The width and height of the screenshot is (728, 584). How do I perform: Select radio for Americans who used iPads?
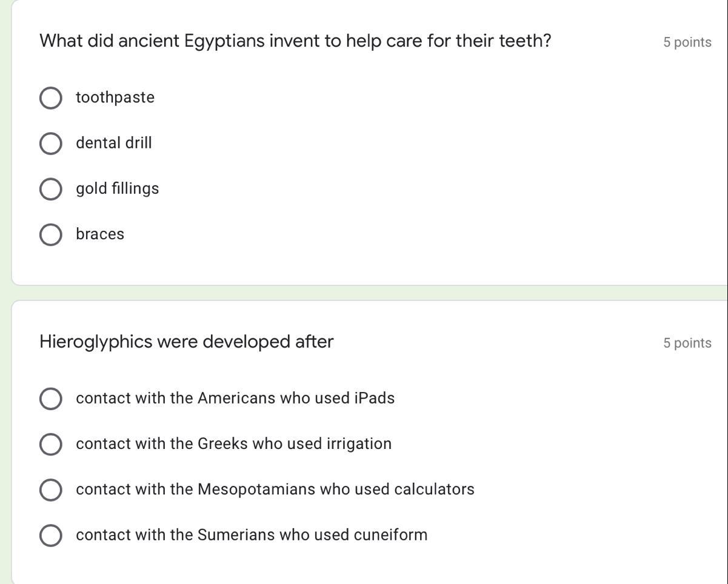click(x=50, y=399)
